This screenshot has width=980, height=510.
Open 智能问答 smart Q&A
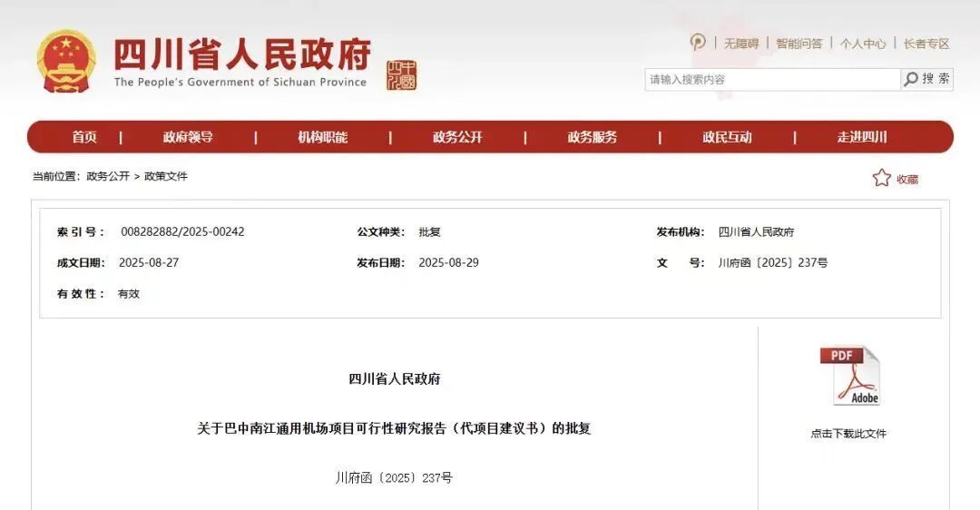(799, 44)
